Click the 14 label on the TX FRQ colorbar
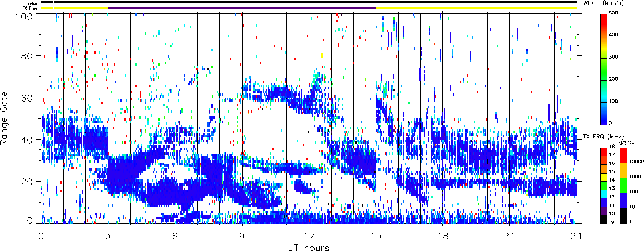This screenshot has height=251, width=644. 612,180
